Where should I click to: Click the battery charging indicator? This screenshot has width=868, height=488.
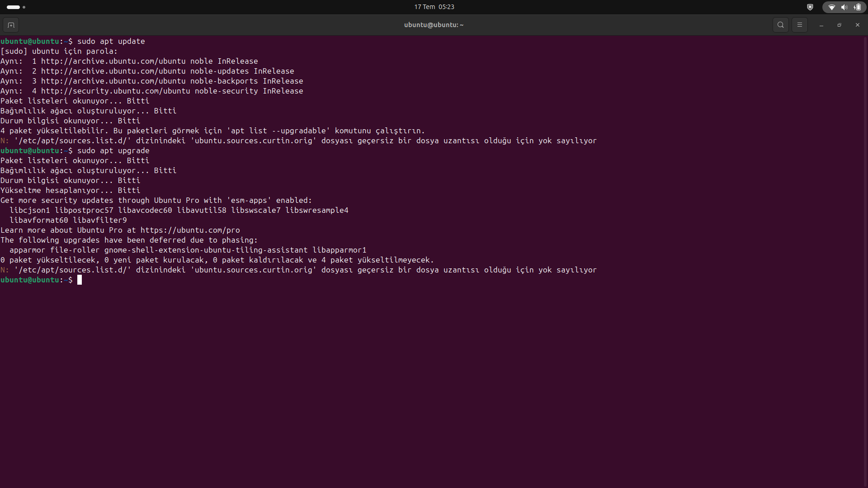[x=857, y=7]
